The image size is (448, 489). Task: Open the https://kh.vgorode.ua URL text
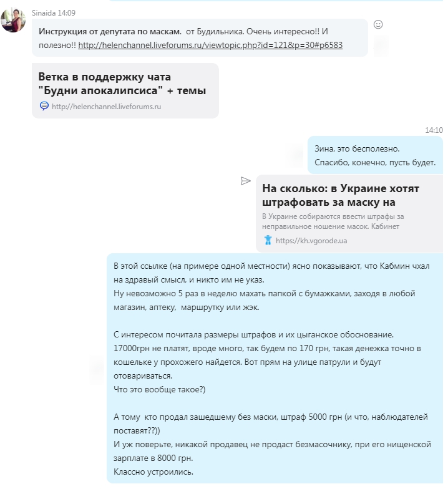tap(311, 241)
